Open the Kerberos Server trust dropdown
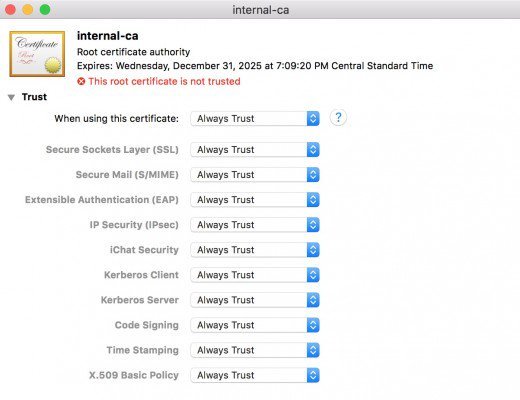This screenshot has width=520, height=400. pyautogui.click(x=255, y=300)
